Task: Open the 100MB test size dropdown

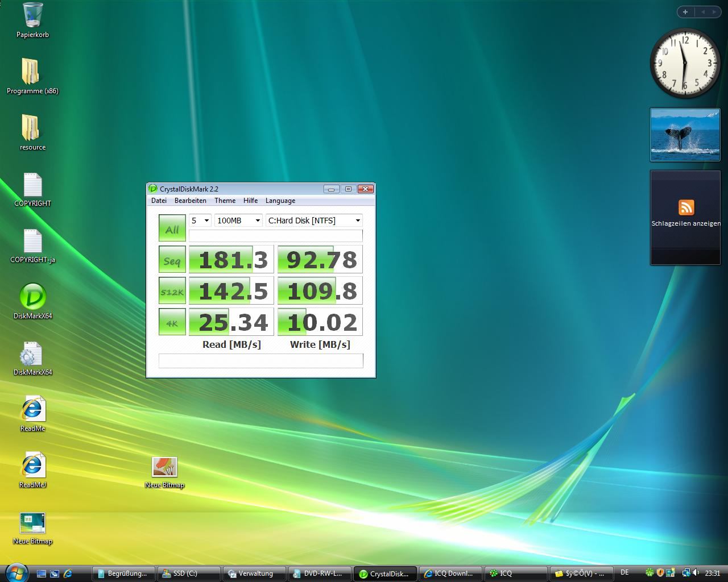Action: pos(238,221)
